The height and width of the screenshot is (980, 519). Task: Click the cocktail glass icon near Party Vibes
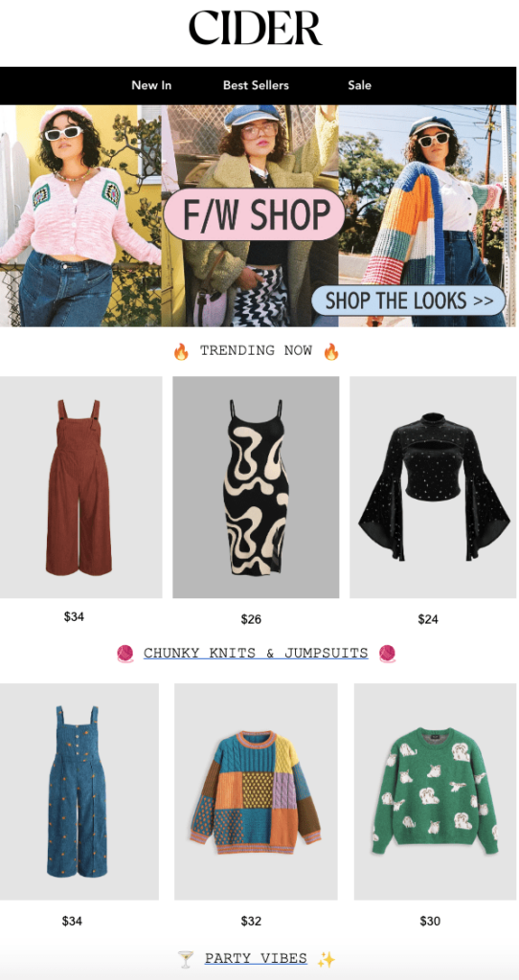[x=186, y=959]
